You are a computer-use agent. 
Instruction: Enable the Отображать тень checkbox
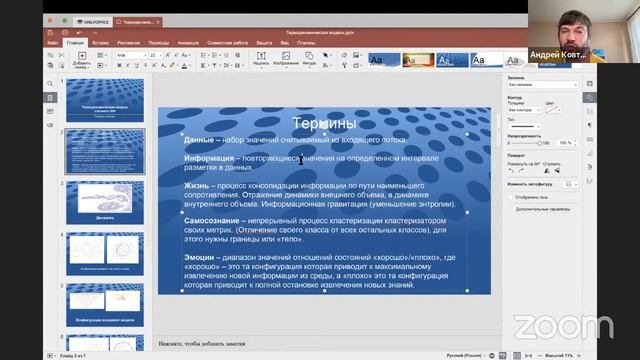tap(510, 197)
